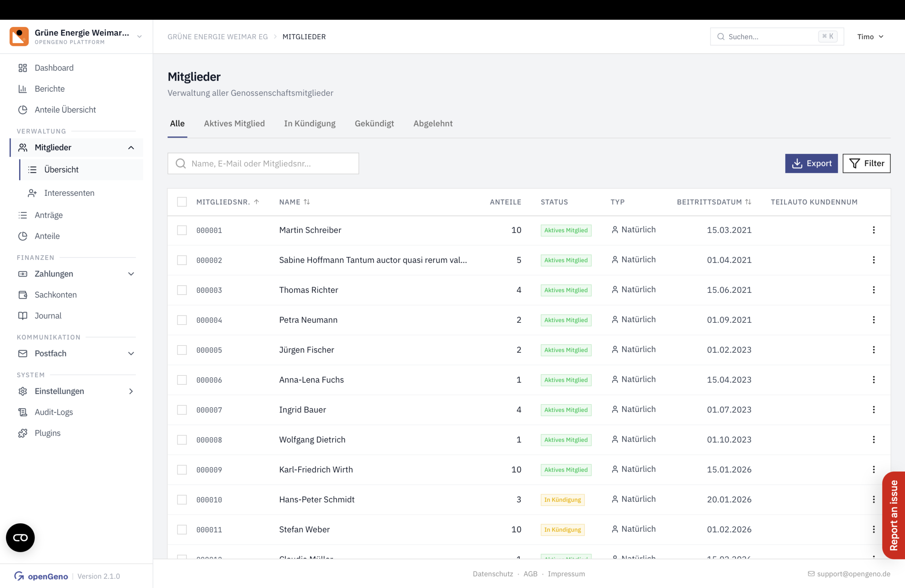The width and height of the screenshot is (905, 588).
Task: Collapse the Mitglieder sidebar section
Action: tap(131, 147)
